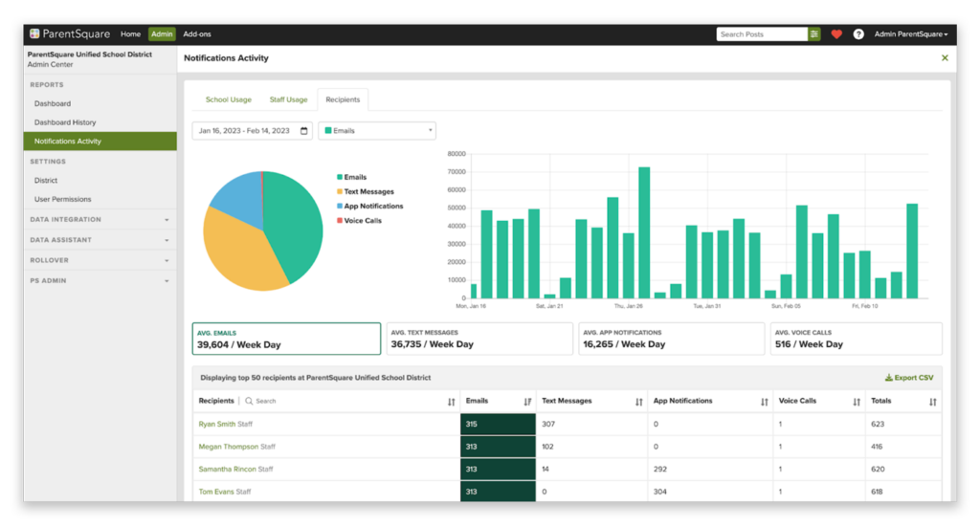Open Dashboard History in sidebar
This screenshot has height=526, width=980.
click(65, 122)
